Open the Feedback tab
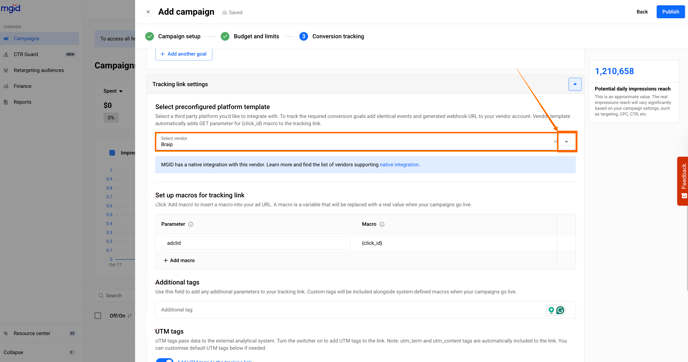 tap(683, 181)
